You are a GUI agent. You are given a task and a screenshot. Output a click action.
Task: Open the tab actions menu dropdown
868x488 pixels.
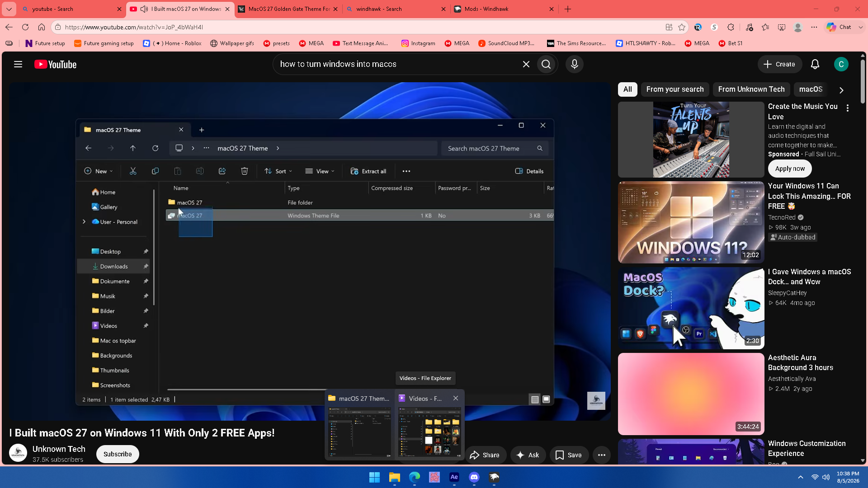pos(9,9)
